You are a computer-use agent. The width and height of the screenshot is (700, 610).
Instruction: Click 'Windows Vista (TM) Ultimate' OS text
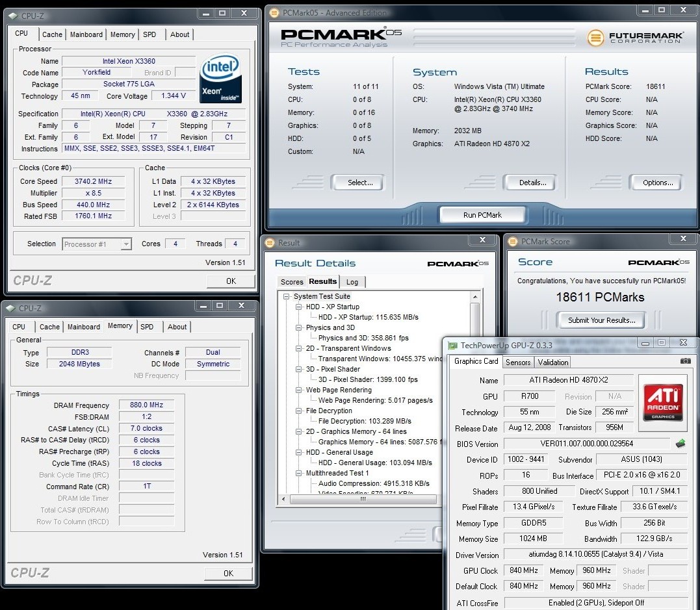pos(499,86)
